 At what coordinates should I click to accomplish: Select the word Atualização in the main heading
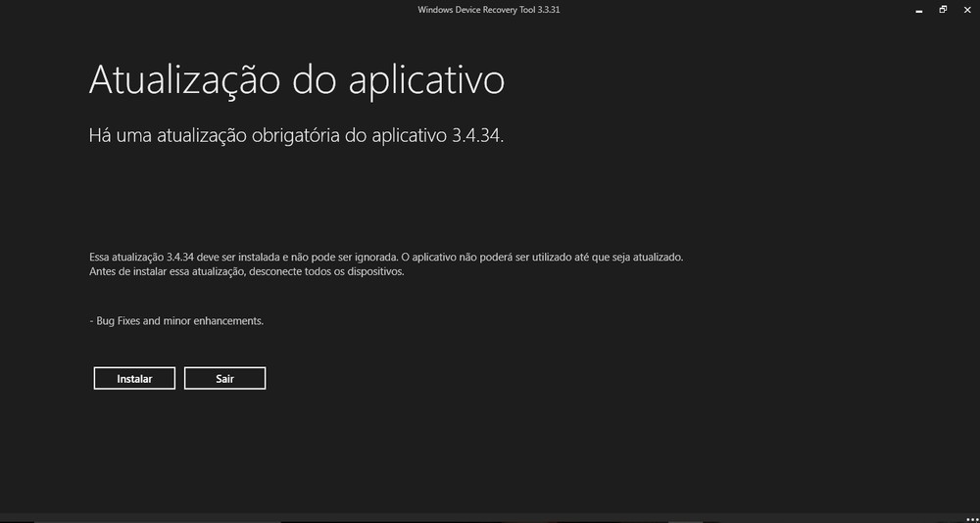(x=184, y=80)
